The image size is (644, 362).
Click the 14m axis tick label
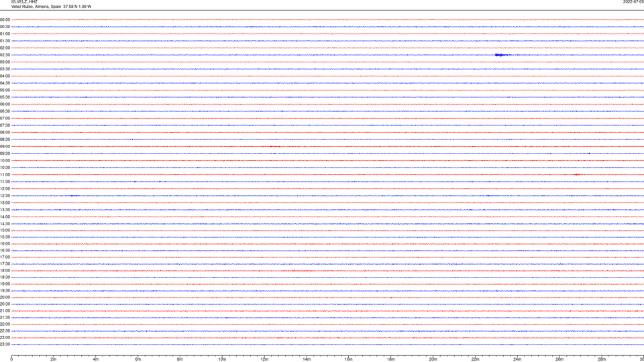coord(307,359)
